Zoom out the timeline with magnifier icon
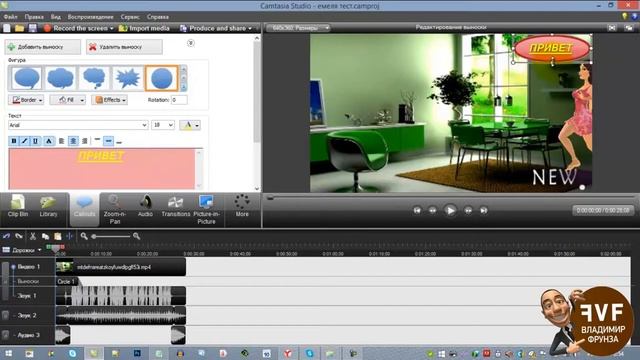 pyautogui.click(x=84, y=236)
